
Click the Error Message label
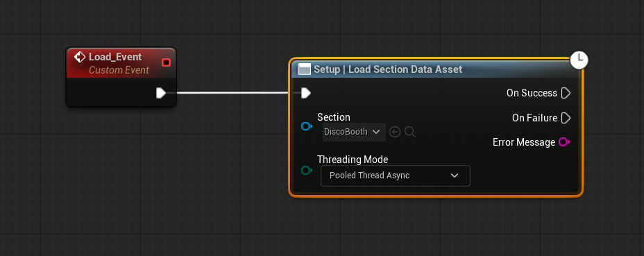(524, 142)
